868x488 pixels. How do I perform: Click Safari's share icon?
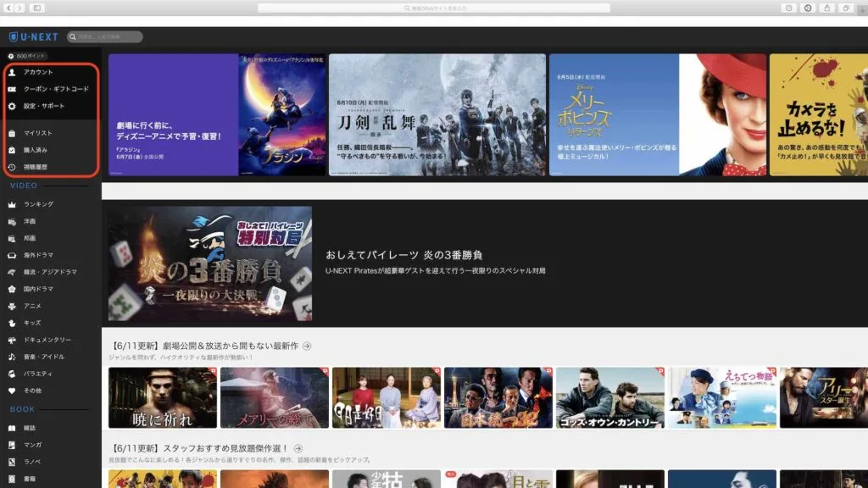click(x=827, y=8)
